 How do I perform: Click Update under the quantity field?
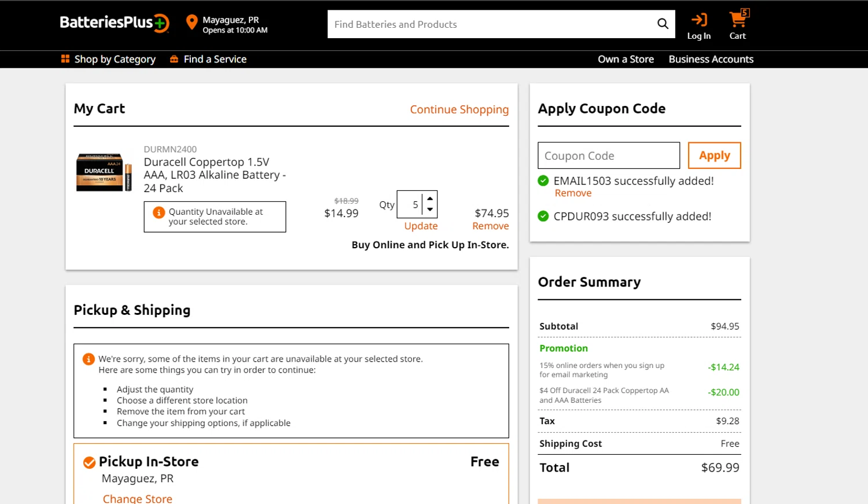pyautogui.click(x=421, y=226)
